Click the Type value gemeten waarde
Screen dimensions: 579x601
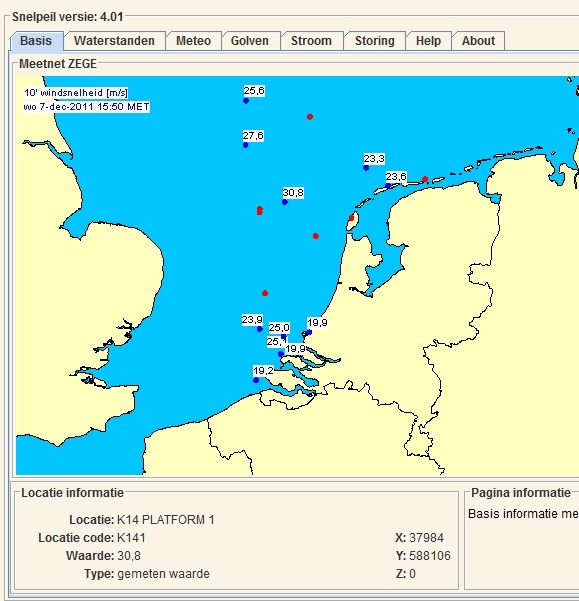163,574
